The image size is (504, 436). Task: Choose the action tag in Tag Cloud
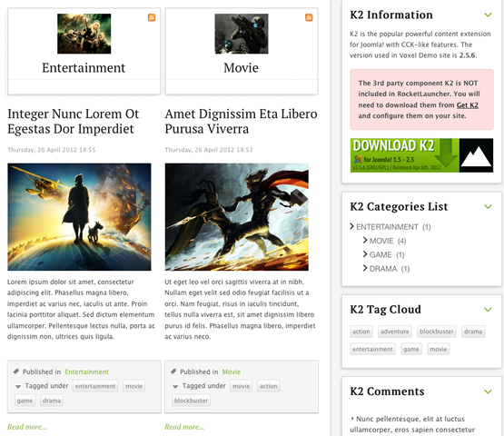(x=361, y=332)
